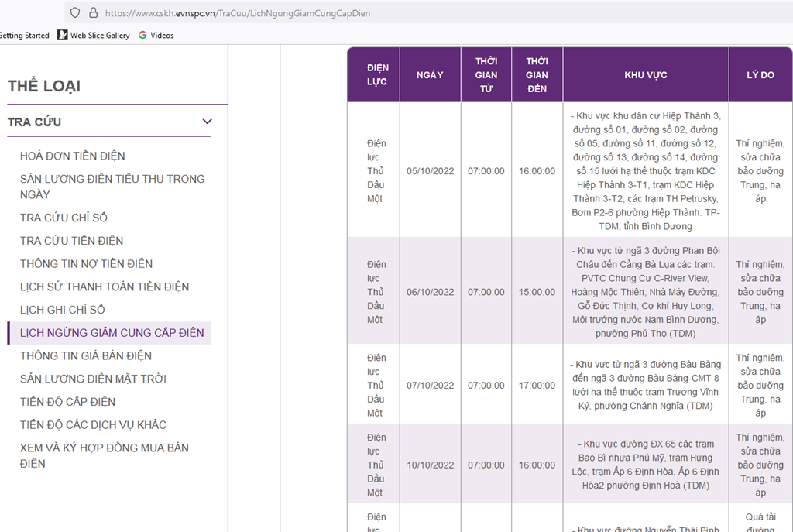Click the 07:00:00 start time for 05/10/2022
Viewport: 793px width, 532px height.
[486, 171]
